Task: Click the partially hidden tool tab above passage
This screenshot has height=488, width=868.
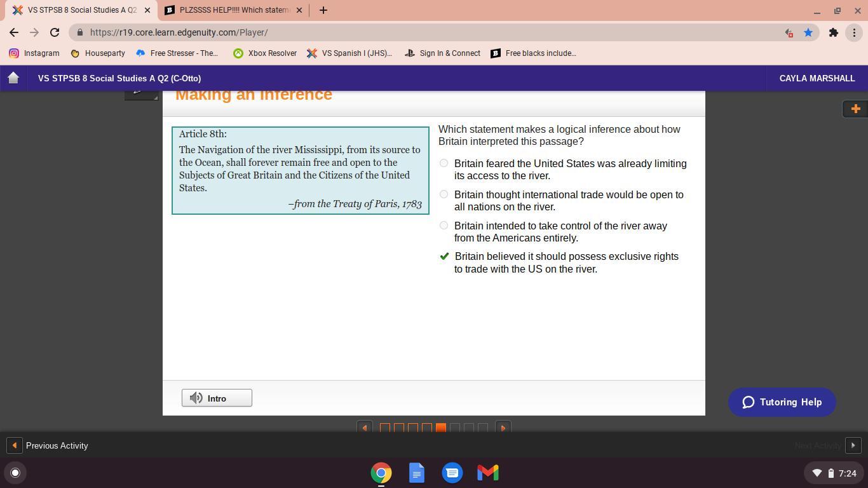Action: 141,95
